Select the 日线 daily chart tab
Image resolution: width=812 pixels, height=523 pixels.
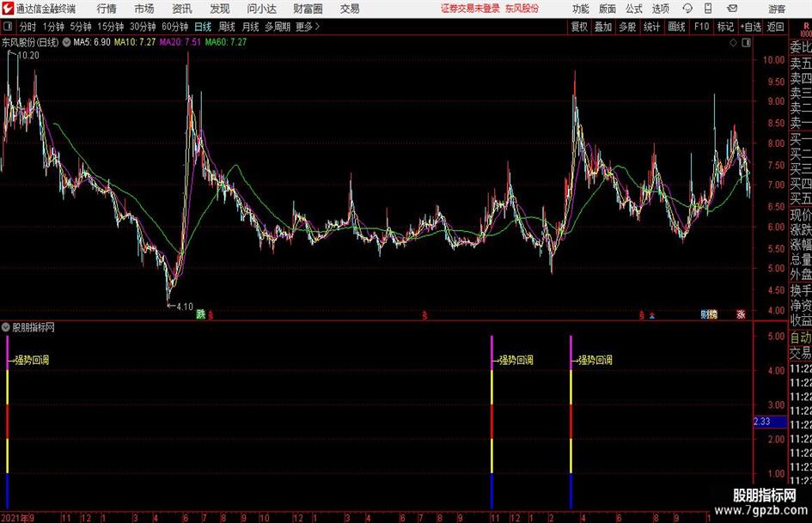click(x=203, y=27)
